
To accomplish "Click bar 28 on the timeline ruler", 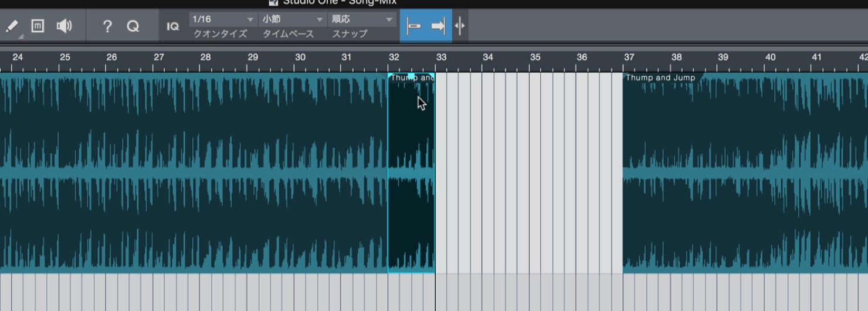I will coord(205,58).
